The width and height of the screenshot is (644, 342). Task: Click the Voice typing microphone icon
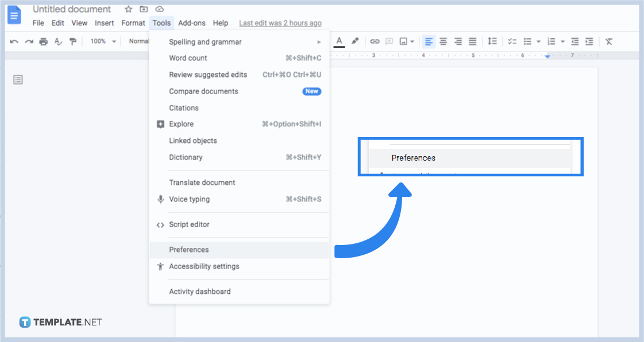[x=160, y=199]
